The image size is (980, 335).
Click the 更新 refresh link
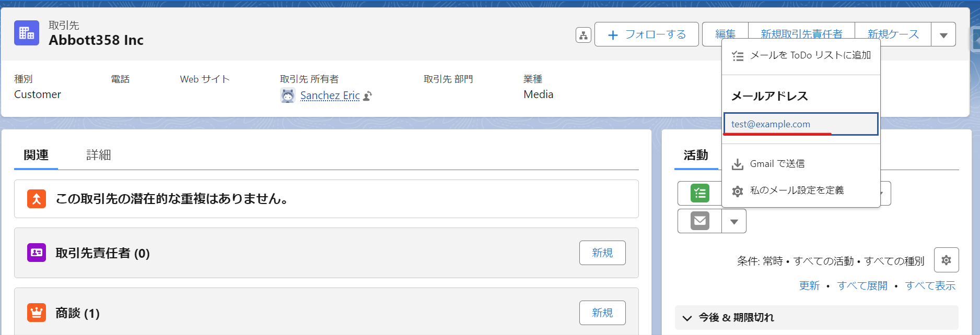[809, 285]
